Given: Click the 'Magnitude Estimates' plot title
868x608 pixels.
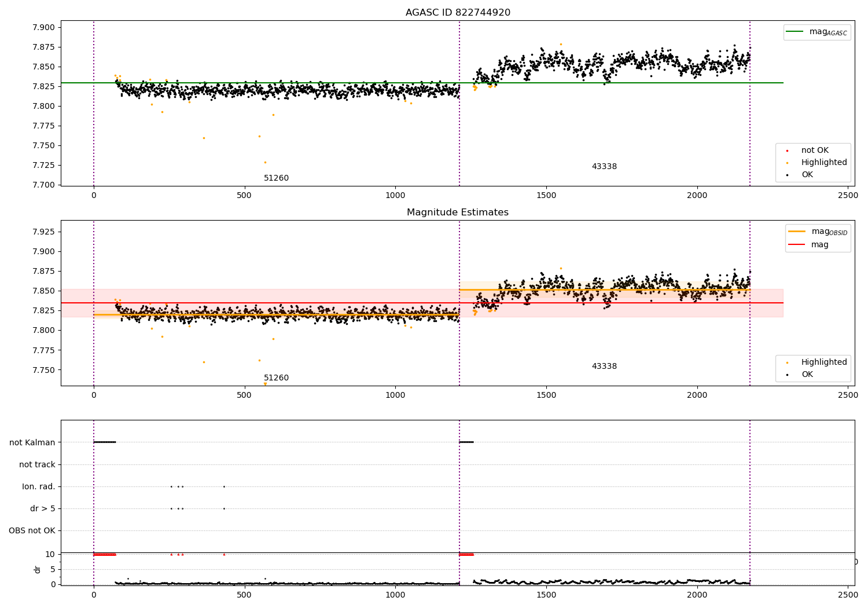Looking at the screenshot, I should pos(458,213).
